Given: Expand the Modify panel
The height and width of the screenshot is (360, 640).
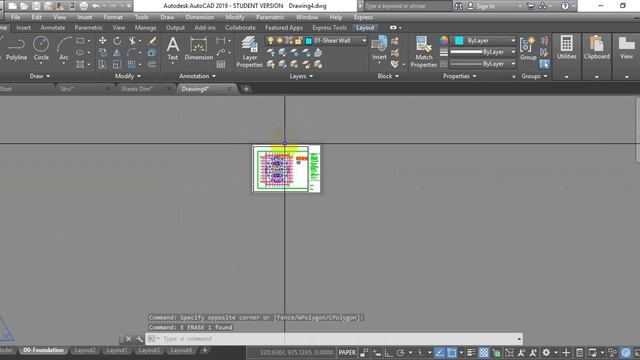Looking at the screenshot, I should 128,76.
